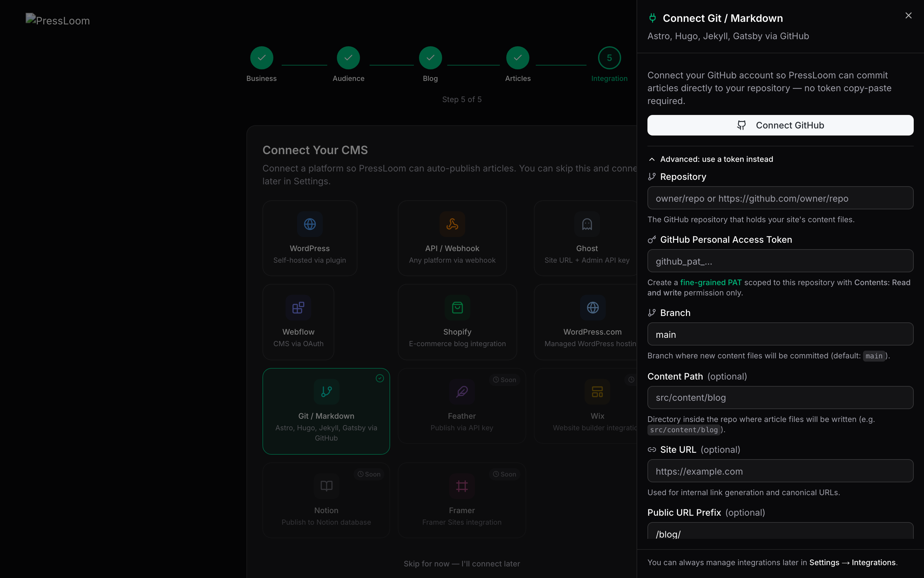This screenshot has height=578, width=924.
Task: Click the Git / Markdown branch icon
Action: click(x=327, y=391)
